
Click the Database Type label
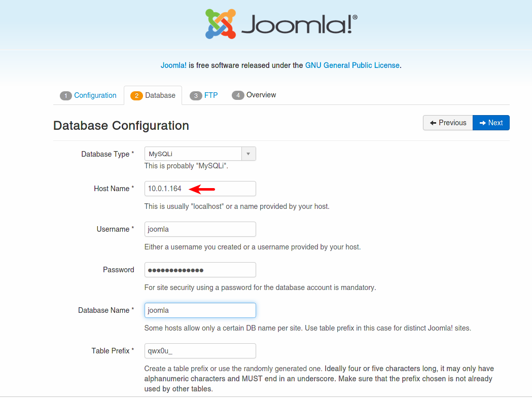[x=108, y=154]
